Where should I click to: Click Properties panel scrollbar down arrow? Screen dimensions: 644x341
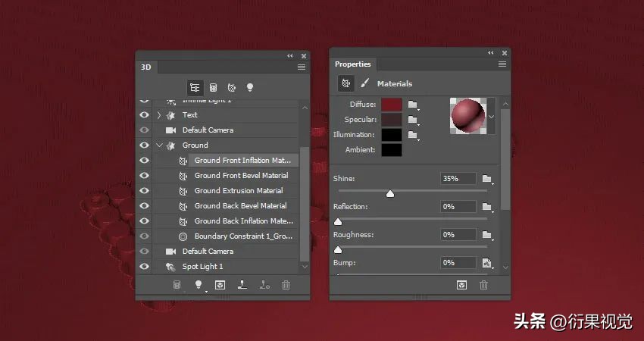coord(505,267)
